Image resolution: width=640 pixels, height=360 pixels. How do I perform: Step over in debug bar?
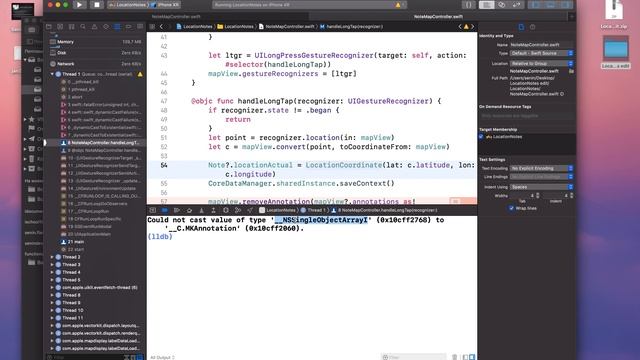189,210
